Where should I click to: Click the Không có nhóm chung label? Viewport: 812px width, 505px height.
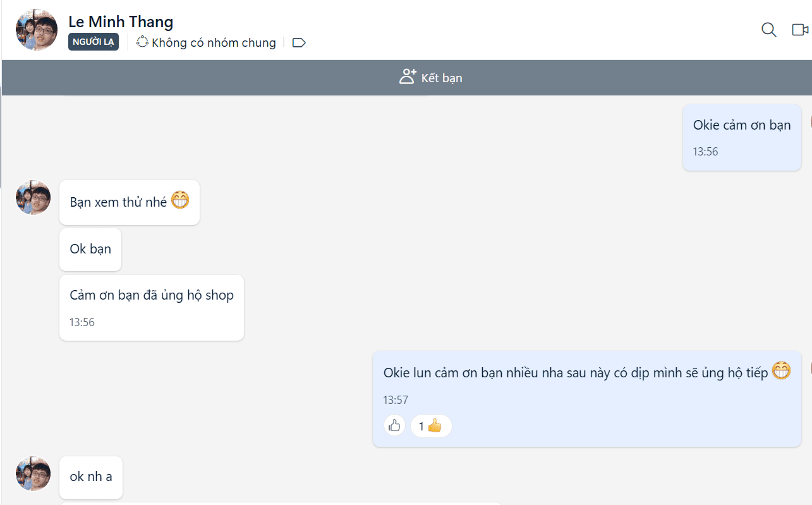tap(214, 42)
